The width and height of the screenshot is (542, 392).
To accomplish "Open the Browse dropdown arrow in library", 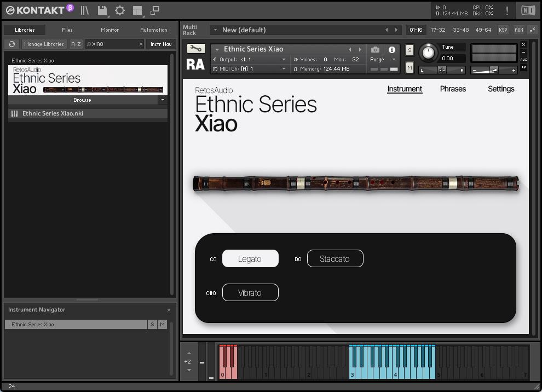I will point(163,100).
